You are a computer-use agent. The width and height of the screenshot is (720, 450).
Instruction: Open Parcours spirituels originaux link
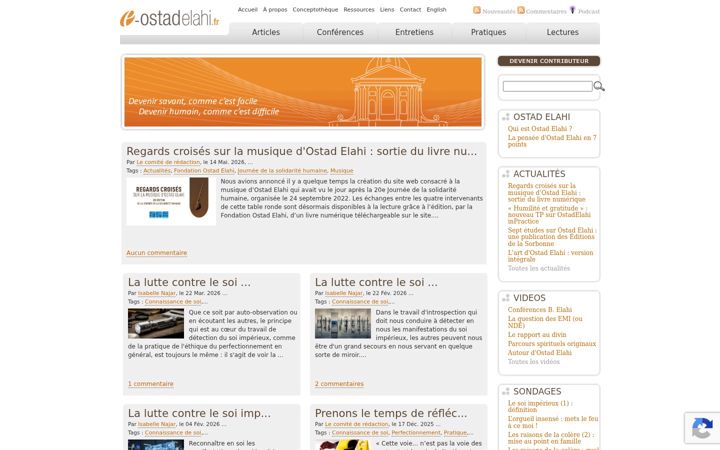coord(552,343)
